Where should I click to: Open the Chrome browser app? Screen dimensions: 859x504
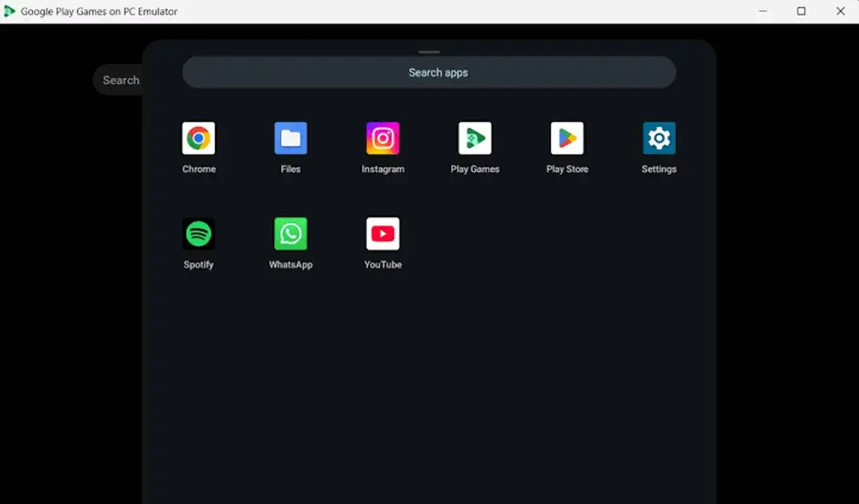199,138
